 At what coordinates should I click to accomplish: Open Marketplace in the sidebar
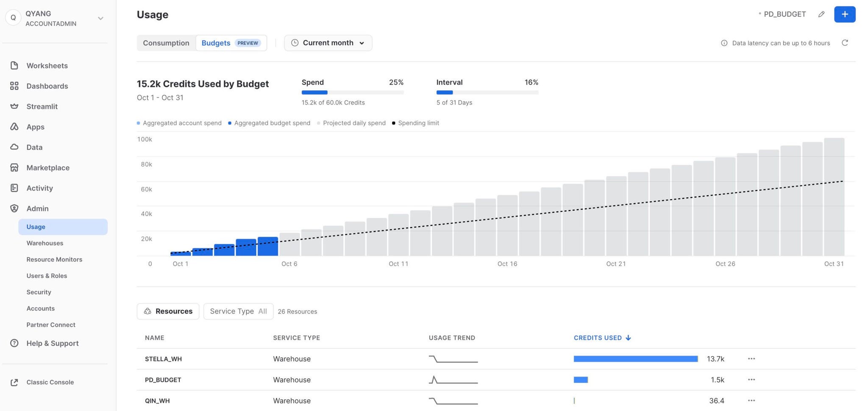click(47, 168)
